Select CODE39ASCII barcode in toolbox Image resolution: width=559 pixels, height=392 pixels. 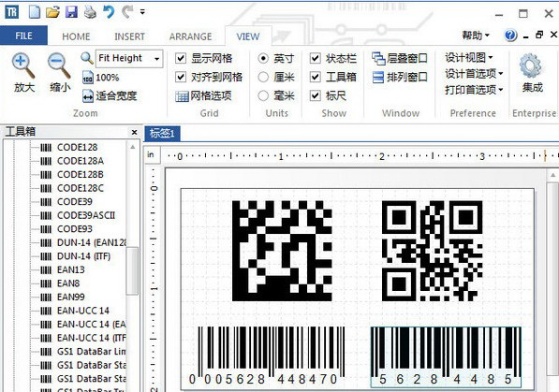coord(86,215)
